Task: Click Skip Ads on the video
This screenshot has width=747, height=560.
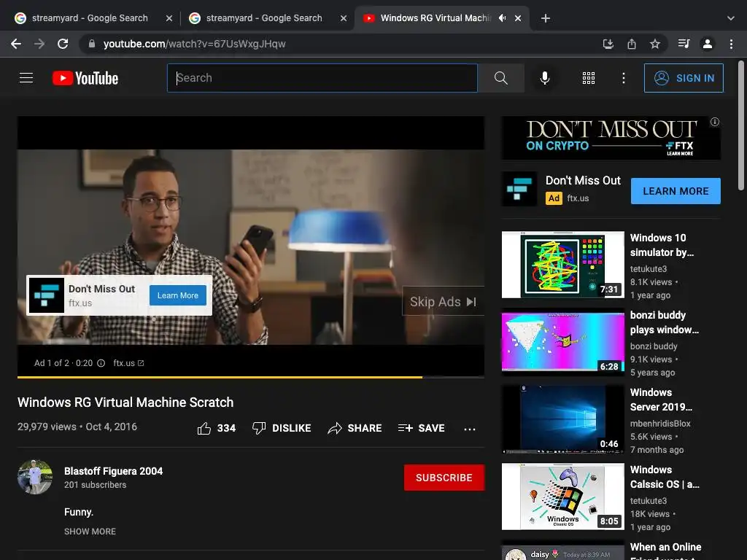Action: (x=443, y=301)
